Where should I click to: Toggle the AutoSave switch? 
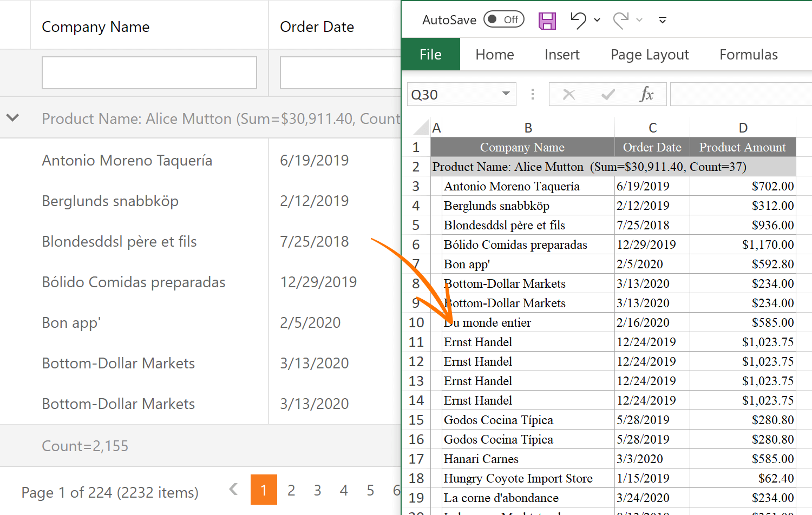click(x=503, y=19)
